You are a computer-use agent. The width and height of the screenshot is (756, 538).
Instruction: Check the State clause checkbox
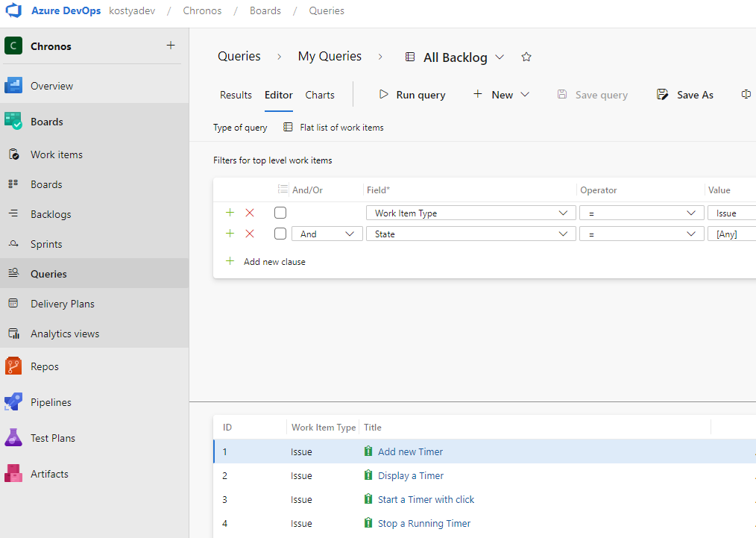pyautogui.click(x=280, y=234)
